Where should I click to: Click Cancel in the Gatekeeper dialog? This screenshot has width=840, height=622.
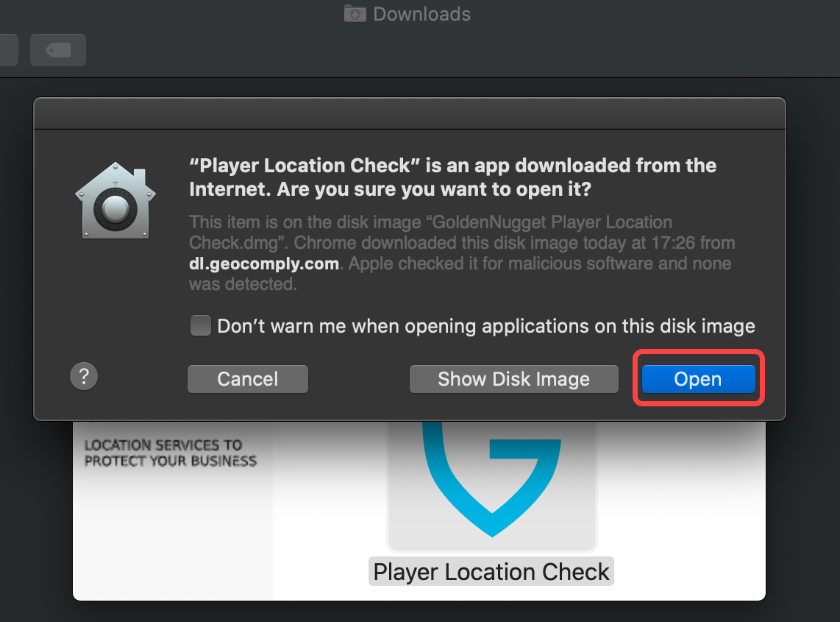click(247, 379)
